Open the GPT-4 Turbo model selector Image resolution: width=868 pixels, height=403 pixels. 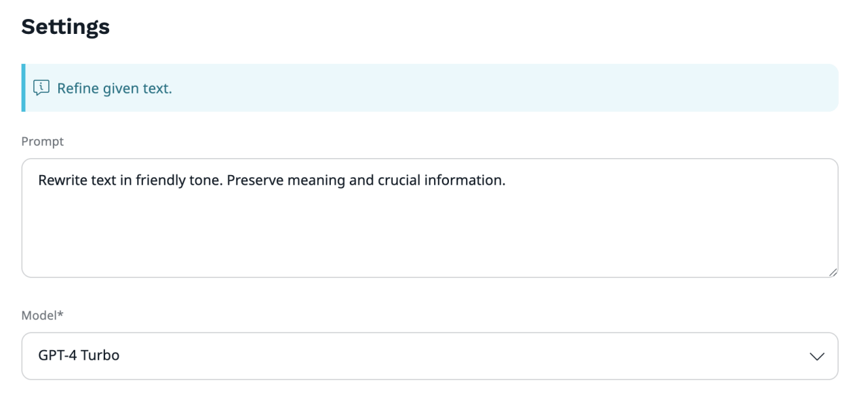pyautogui.click(x=430, y=356)
